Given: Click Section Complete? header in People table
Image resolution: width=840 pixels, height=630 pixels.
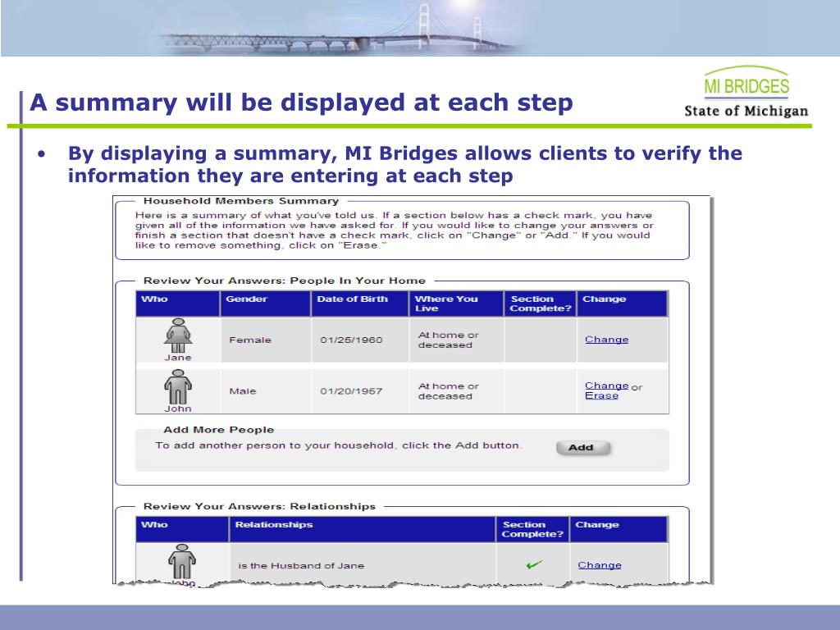Looking at the screenshot, I should tap(541, 304).
